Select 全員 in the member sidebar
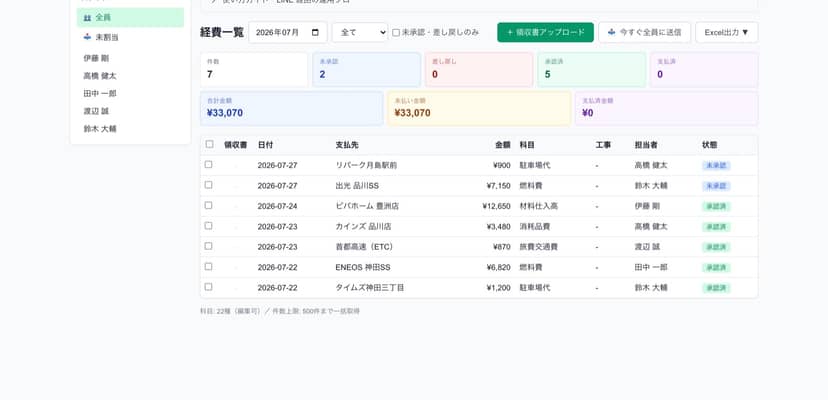Viewport: 828px width, 400px height. 130,17
